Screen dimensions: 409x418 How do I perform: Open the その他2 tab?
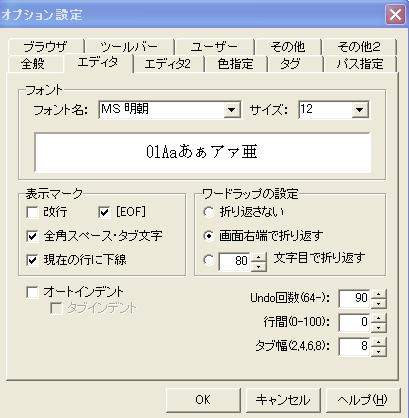pyautogui.click(x=359, y=47)
